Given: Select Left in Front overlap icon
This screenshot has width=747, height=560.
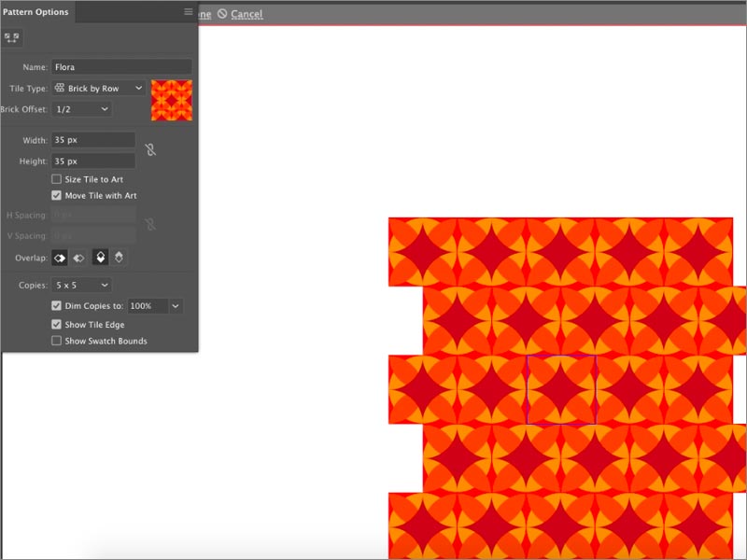Looking at the screenshot, I should 61,258.
